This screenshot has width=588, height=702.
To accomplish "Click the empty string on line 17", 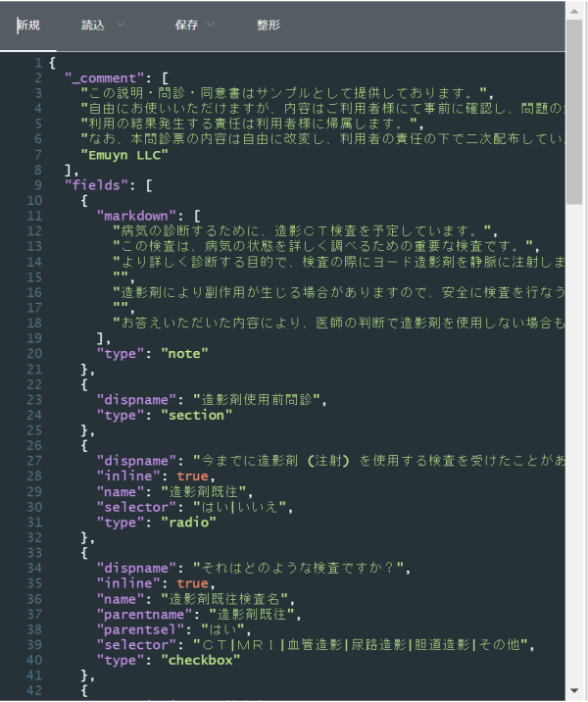I will click(121, 306).
